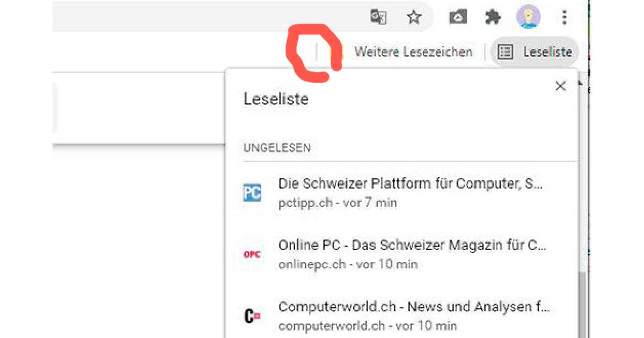Open the Online PC reading list entry
The height and width of the screenshot is (338, 644).
point(401,254)
